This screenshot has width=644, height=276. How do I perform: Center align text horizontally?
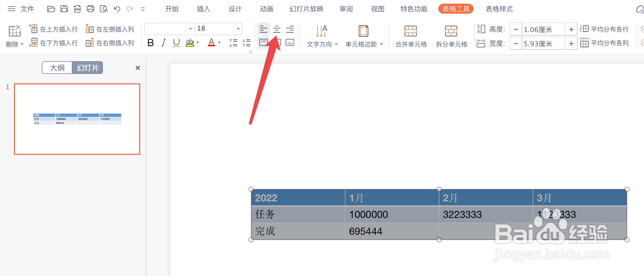pos(276,29)
